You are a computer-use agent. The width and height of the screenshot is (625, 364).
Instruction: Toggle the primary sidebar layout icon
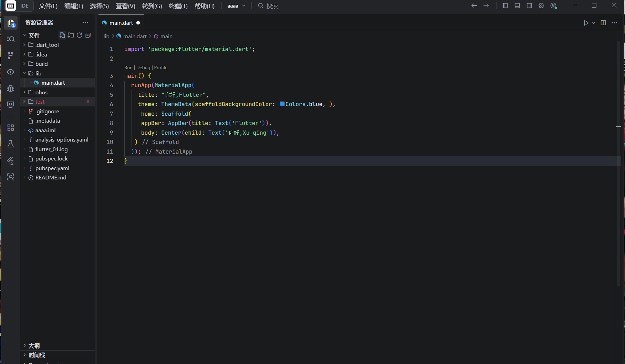[x=505, y=6]
